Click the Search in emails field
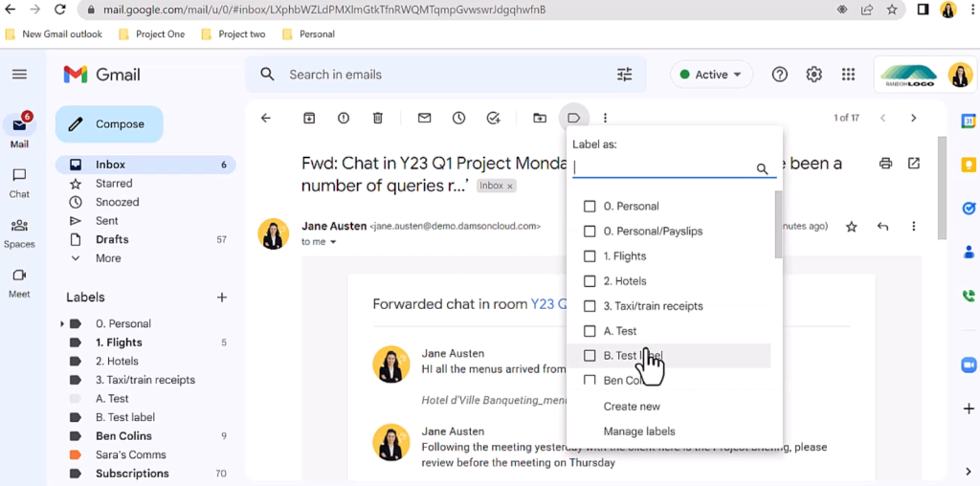 [445, 75]
